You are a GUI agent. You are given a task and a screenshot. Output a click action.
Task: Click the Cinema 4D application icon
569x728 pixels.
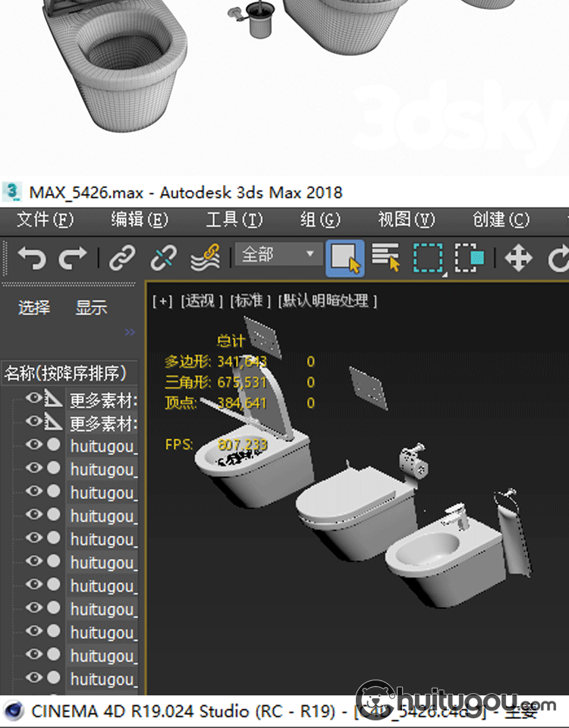tap(14, 711)
